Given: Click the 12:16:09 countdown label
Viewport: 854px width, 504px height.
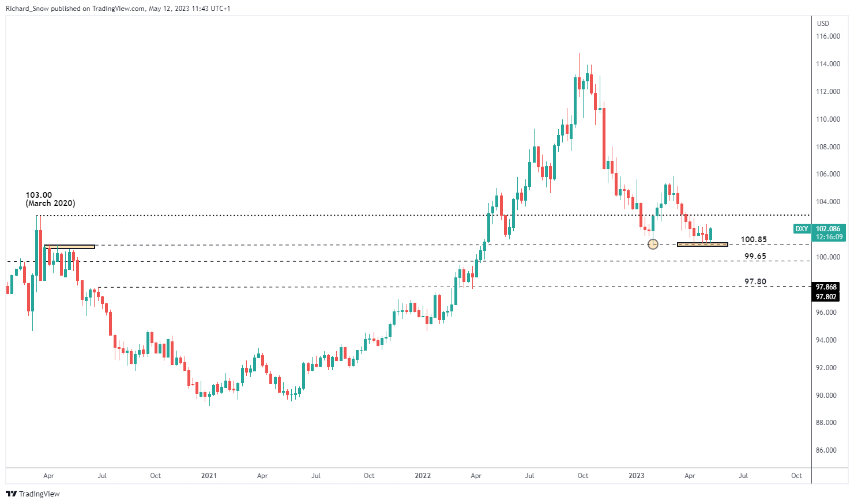Looking at the screenshot, I should pyautogui.click(x=829, y=237).
